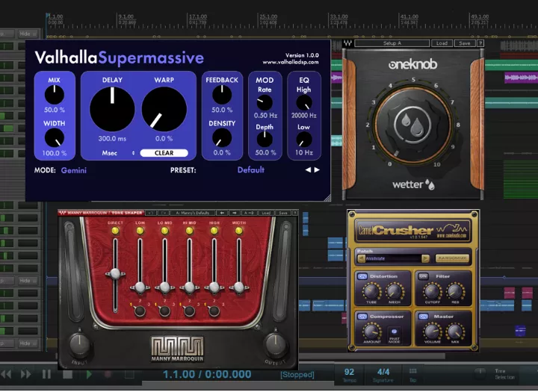538x392 pixels.
Task: Click the HI MID band range selector knob
Action: pos(189,311)
